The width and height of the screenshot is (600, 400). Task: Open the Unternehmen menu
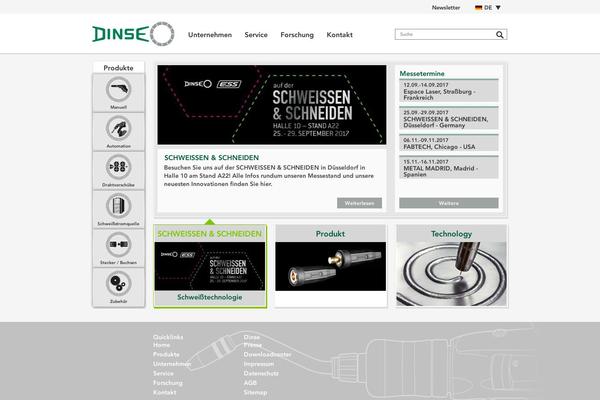(210, 35)
